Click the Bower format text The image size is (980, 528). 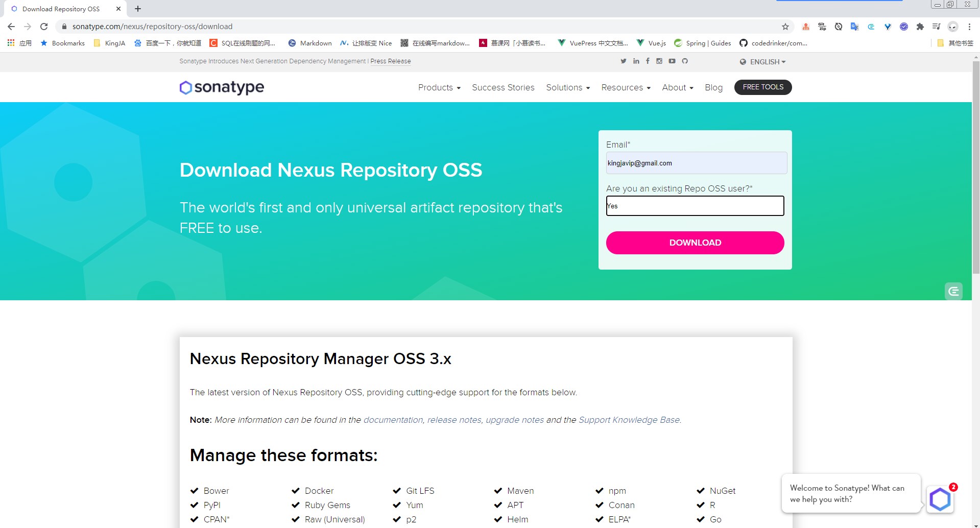216,491
